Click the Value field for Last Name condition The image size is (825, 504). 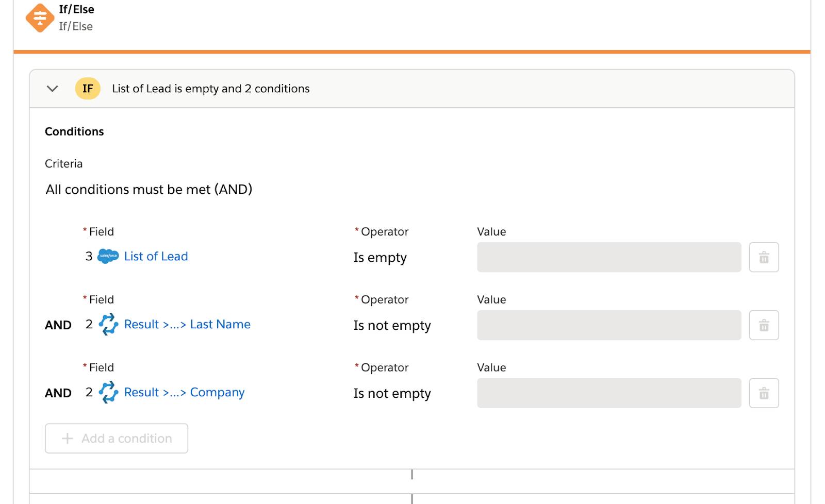[609, 325]
